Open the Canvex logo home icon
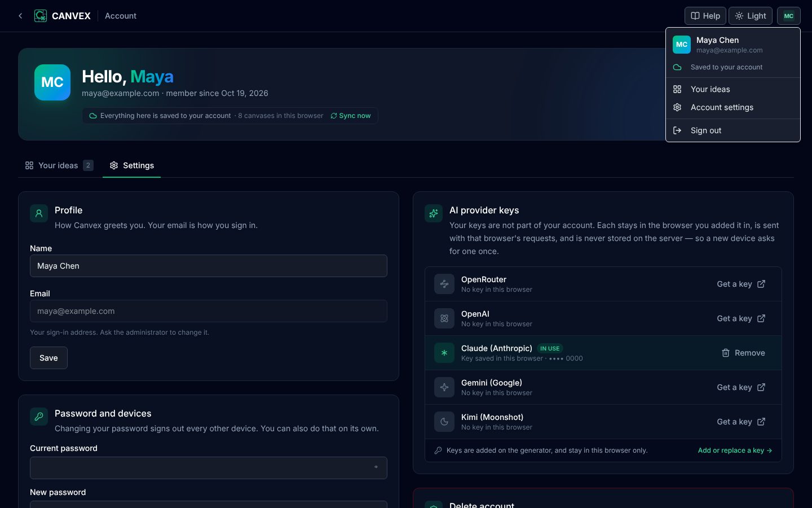This screenshot has width=812, height=508. (x=41, y=16)
